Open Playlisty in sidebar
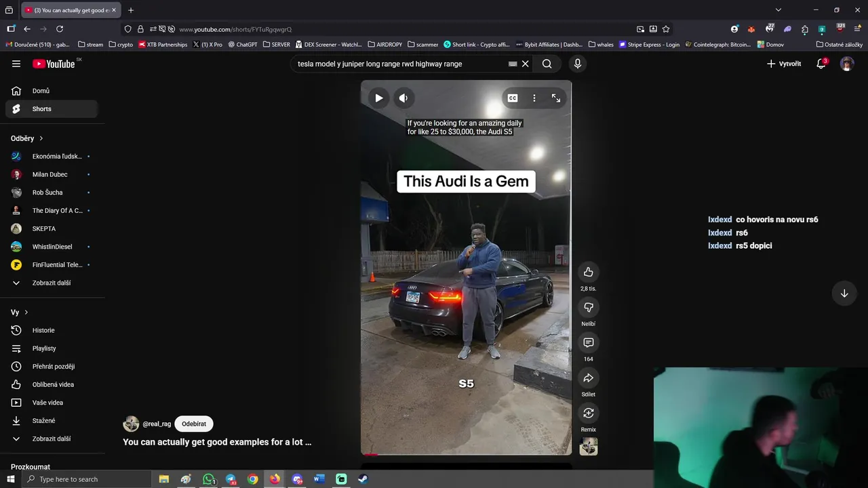 (x=52, y=348)
